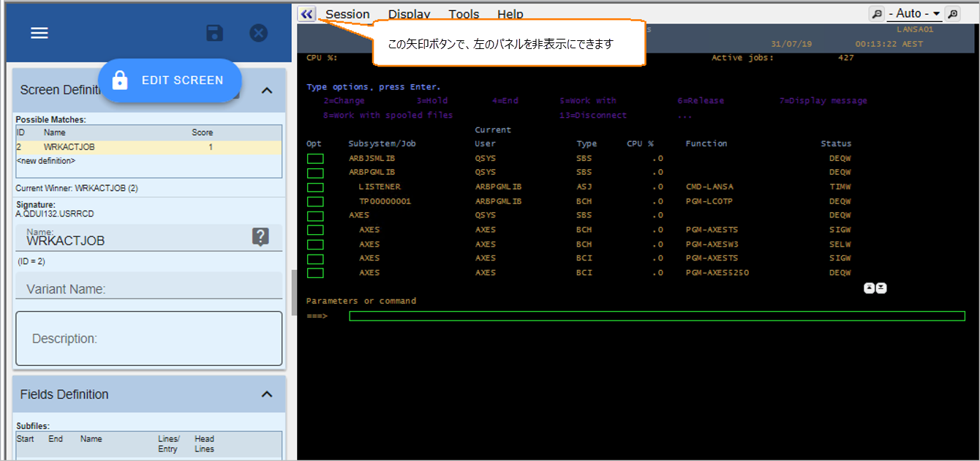This screenshot has width=980, height=461.
Task: Click the page up arrow icon
Action: (869, 288)
